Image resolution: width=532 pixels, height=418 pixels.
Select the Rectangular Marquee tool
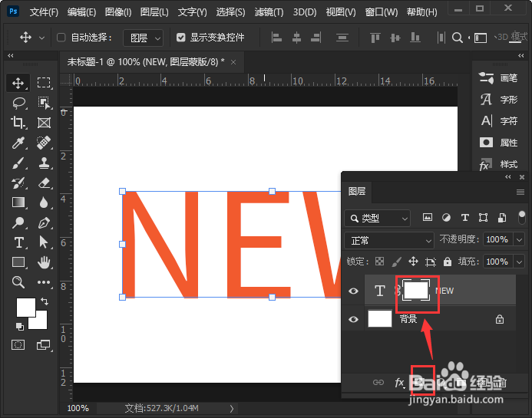pyautogui.click(x=44, y=83)
